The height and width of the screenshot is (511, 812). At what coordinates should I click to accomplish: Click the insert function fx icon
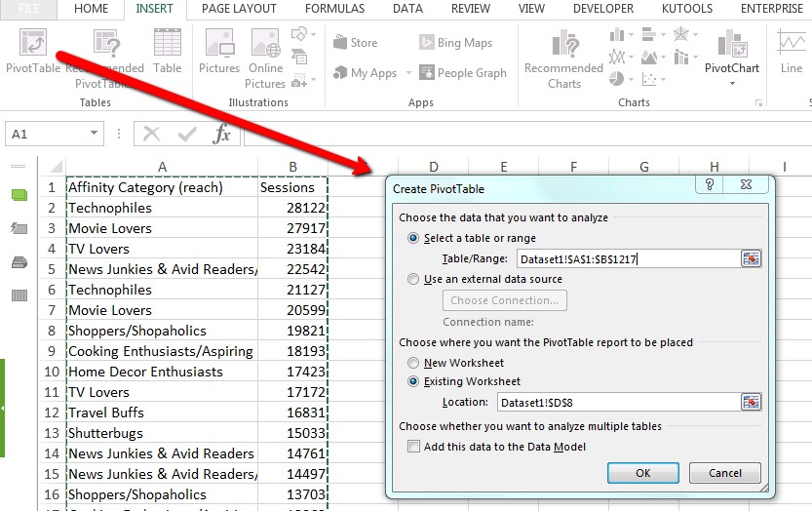pos(222,134)
